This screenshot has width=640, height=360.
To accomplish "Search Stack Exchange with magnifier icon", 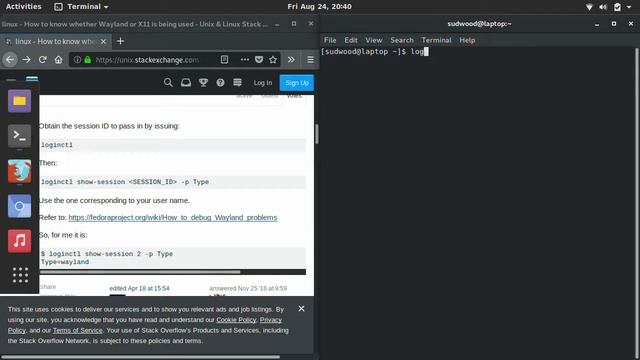I will 168,82.
